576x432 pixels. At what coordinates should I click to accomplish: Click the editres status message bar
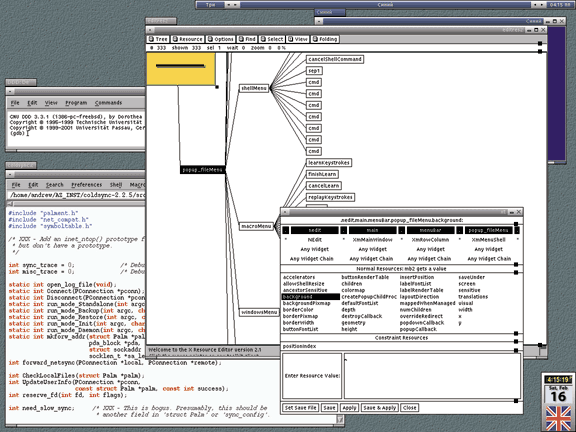pyautogui.click(x=213, y=350)
